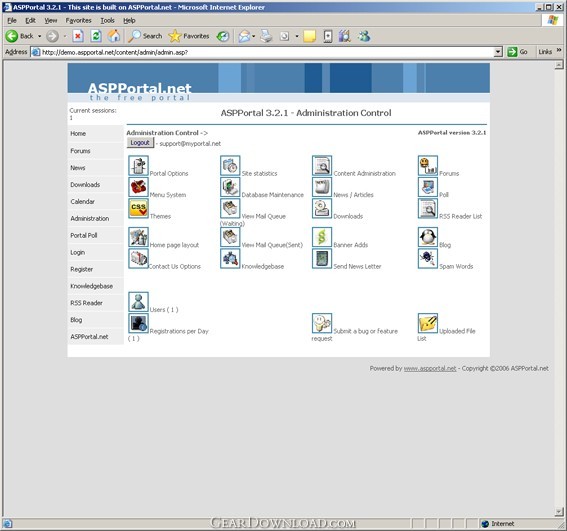
Task: Open RSS Reader List icon
Action: [428, 208]
